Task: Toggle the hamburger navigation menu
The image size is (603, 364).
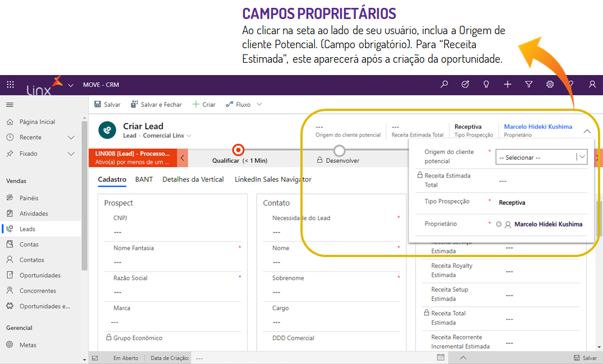Action: (x=10, y=105)
